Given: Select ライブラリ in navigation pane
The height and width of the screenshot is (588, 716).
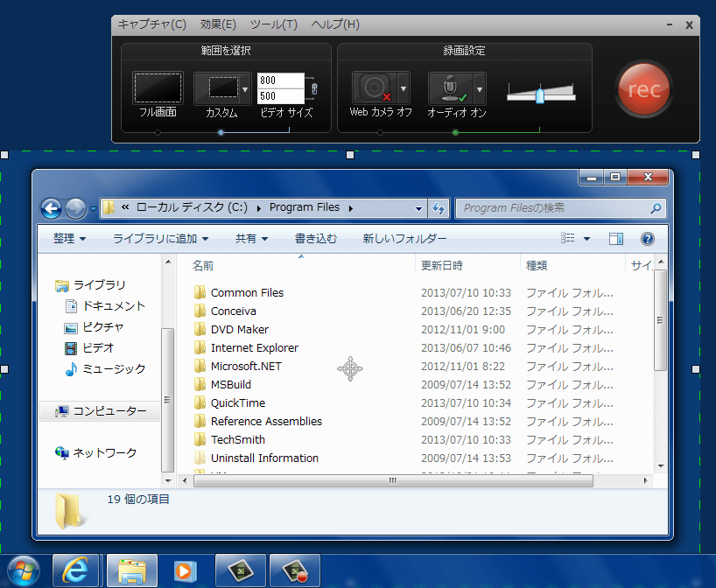Looking at the screenshot, I should pyautogui.click(x=90, y=285).
